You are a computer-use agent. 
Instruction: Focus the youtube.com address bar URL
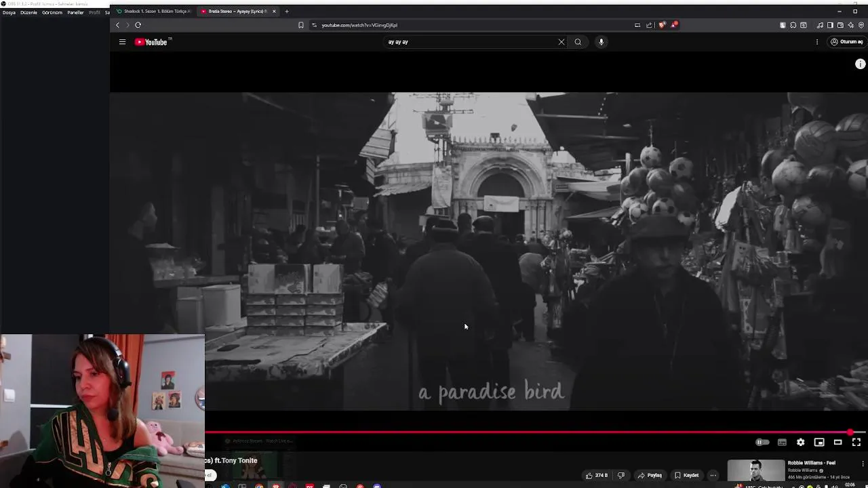[359, 25]
